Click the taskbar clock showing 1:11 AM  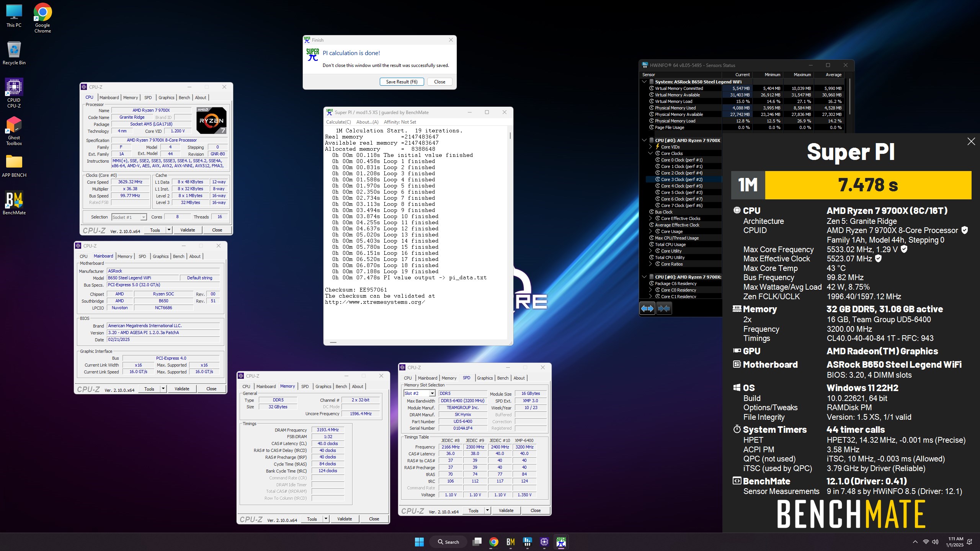954,542
